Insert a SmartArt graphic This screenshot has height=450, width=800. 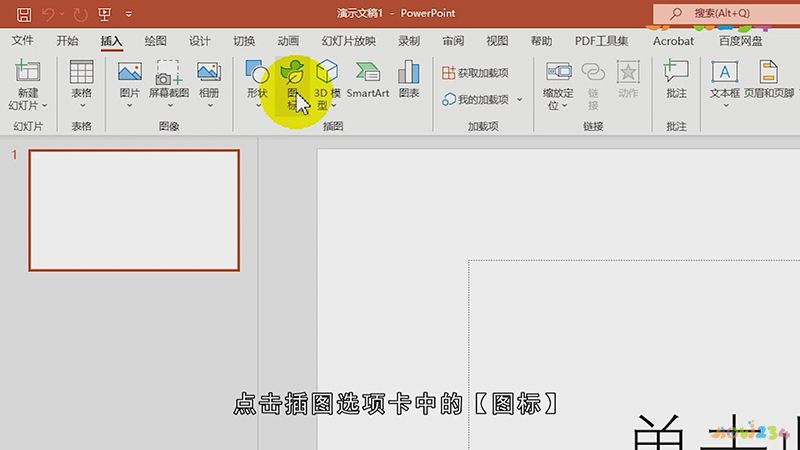(368, 79)
